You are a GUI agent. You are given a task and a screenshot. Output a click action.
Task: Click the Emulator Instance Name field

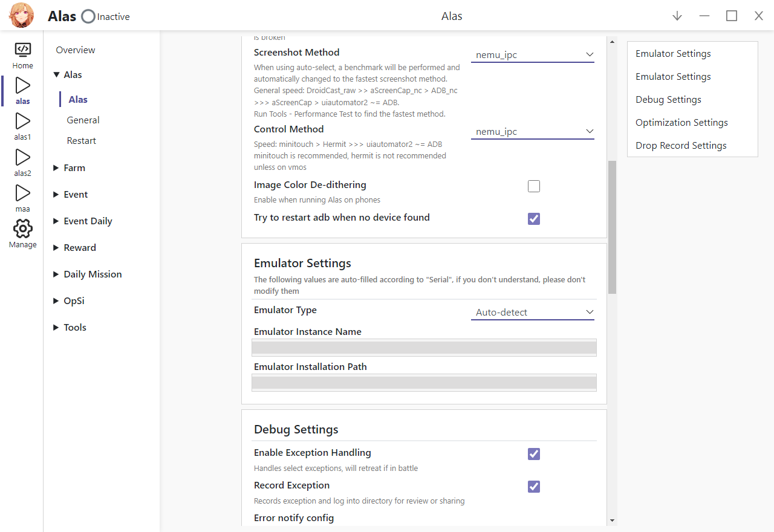[424, 348]
